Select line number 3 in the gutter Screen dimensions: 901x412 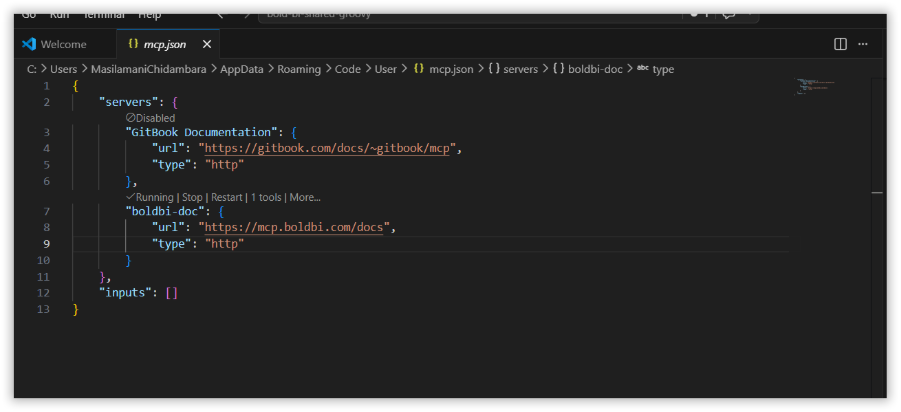[47, 132]
